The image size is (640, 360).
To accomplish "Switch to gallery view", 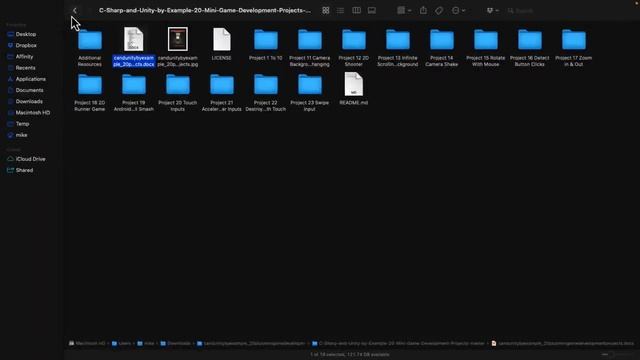I will click(372, 11).
